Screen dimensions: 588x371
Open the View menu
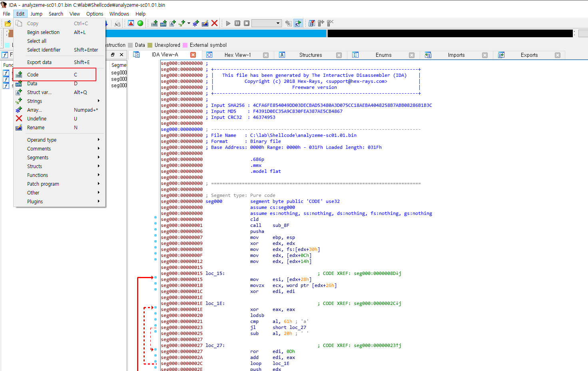pos(75,14)
